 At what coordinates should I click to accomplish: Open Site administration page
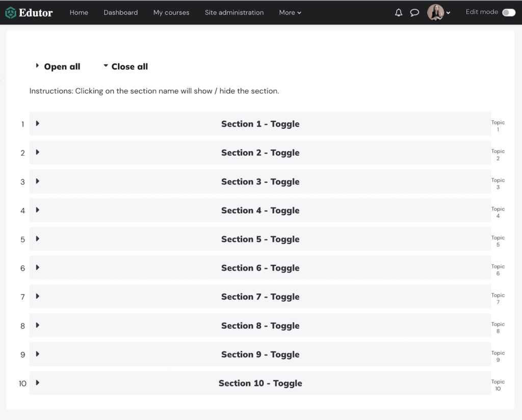234,13
